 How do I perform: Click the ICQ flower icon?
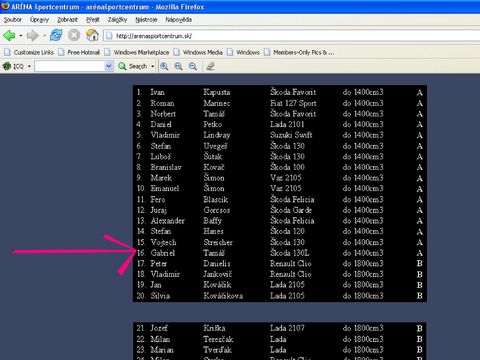point(7,66)
